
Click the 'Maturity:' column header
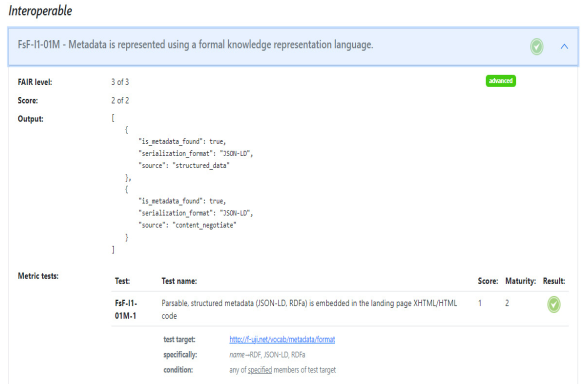(x=520, y=281)
